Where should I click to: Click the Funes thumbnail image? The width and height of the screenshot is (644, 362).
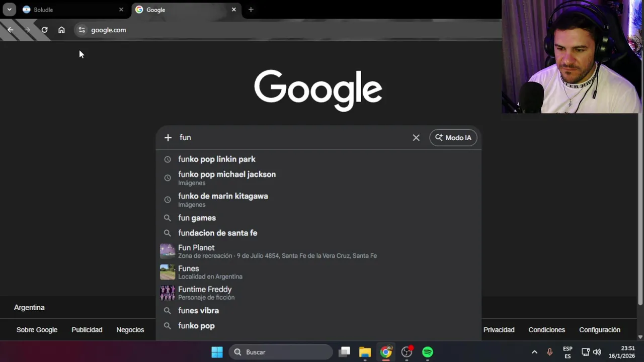click(x=168, y=272)
